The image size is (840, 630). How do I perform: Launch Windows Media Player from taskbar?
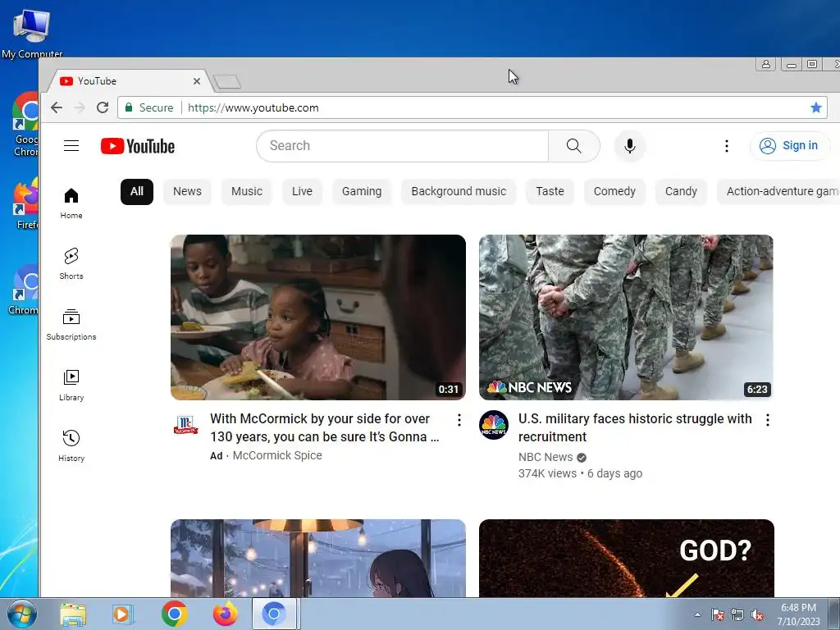pyautogui.click(x=123, y=614)
